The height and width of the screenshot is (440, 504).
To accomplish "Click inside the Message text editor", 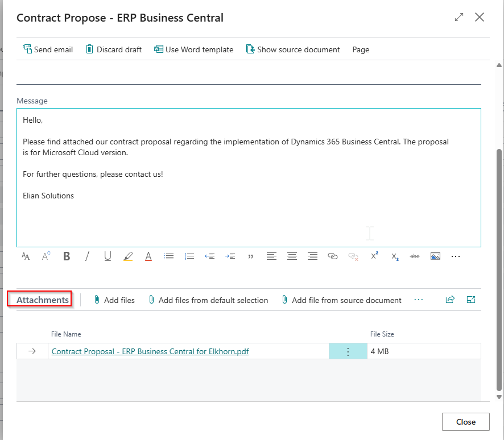I will click(249, 177).
